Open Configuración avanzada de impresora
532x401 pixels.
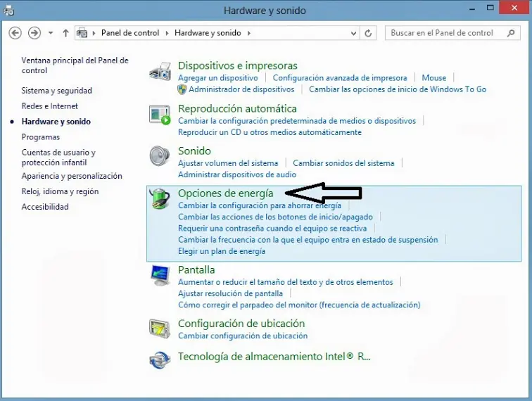coord(340,78)
